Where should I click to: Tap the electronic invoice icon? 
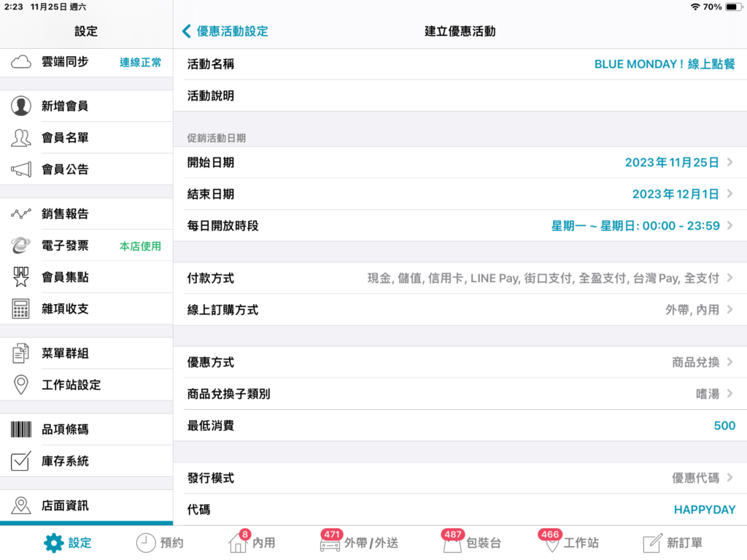click(21, 245)
